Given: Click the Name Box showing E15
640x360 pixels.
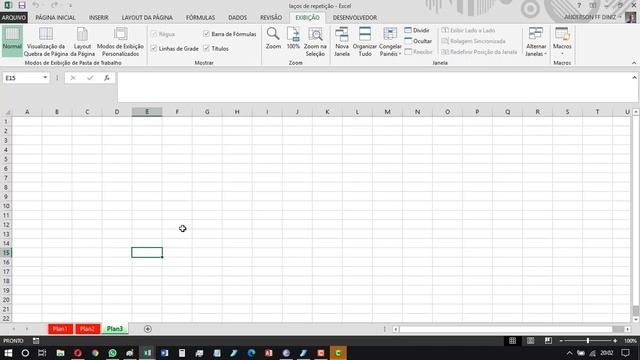Looking at the screenshot, I should pos(22,78).
